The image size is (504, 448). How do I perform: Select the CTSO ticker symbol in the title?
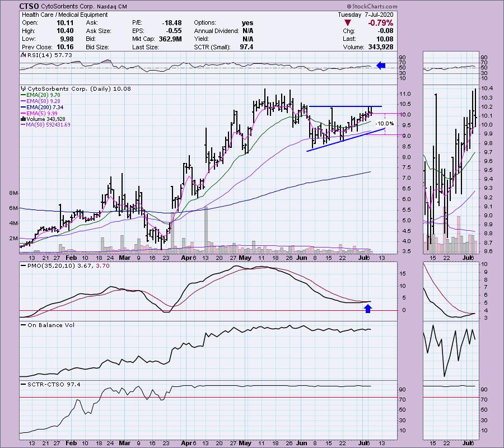(29, 6)
